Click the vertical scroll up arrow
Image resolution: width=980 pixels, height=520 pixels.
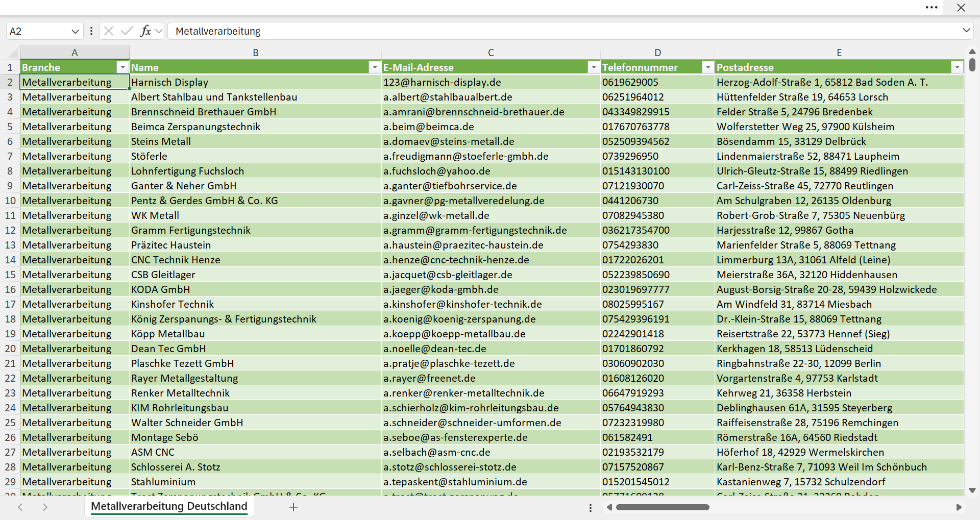(x=972, y=52)
